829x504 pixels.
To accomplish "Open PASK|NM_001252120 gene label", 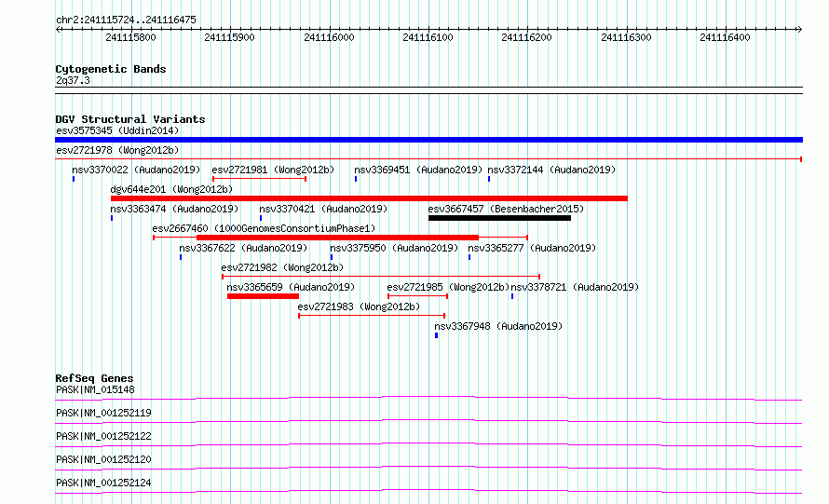I will click(x=103, y=459).
